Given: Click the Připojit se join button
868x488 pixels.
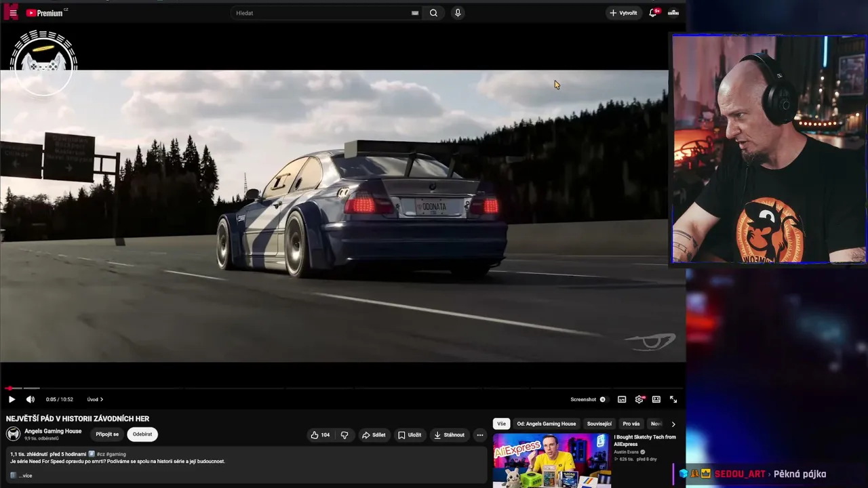Looking at the screenshot, I should [107, 434].
